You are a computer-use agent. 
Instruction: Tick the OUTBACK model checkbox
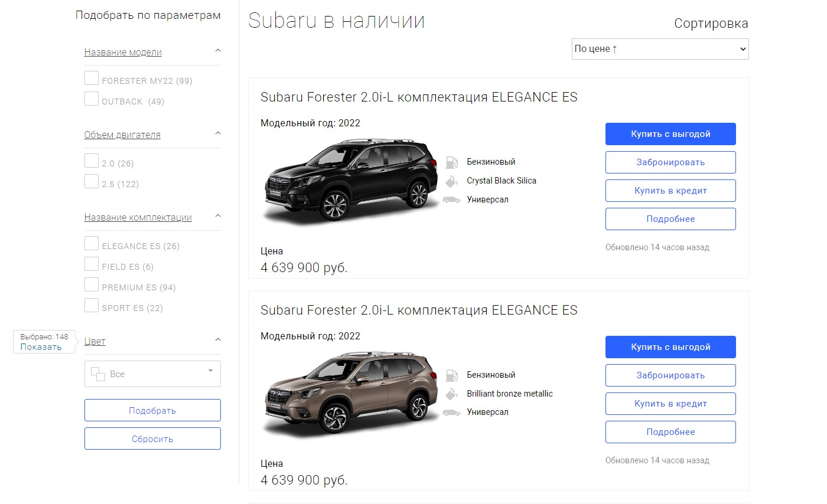coord(92,99)
